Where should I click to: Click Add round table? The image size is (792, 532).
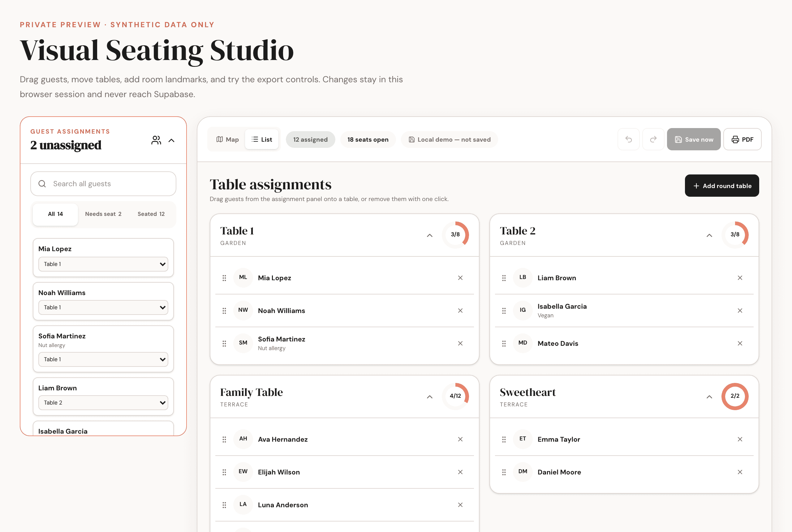point(722,186)
